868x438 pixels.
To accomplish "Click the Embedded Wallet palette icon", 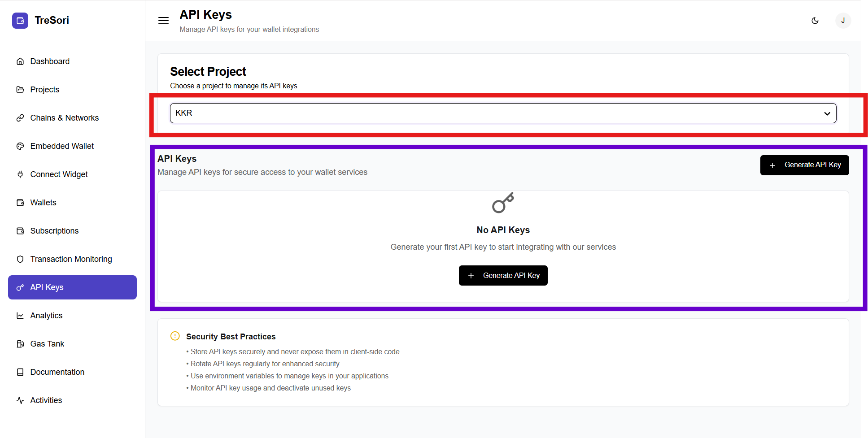I will pyautogui.click(x=20, y=146).
